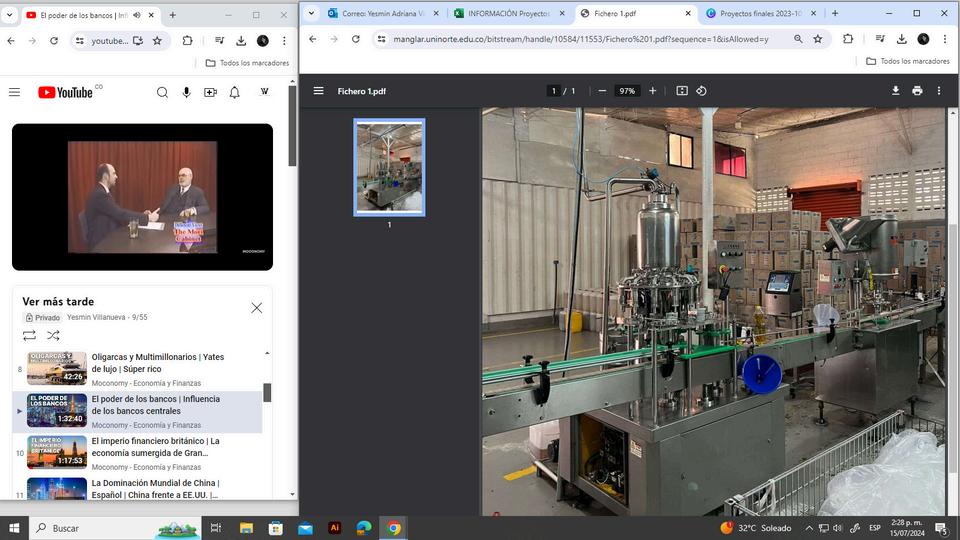Close the Ver más tarde playlist panel
960x540 pixels.
coord(257,308)
